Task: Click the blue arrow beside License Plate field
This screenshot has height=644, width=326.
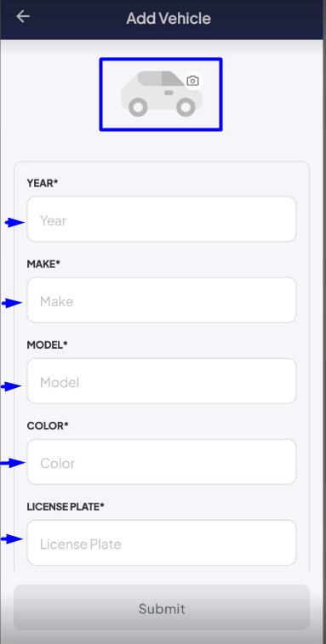Action: (12, 539)
